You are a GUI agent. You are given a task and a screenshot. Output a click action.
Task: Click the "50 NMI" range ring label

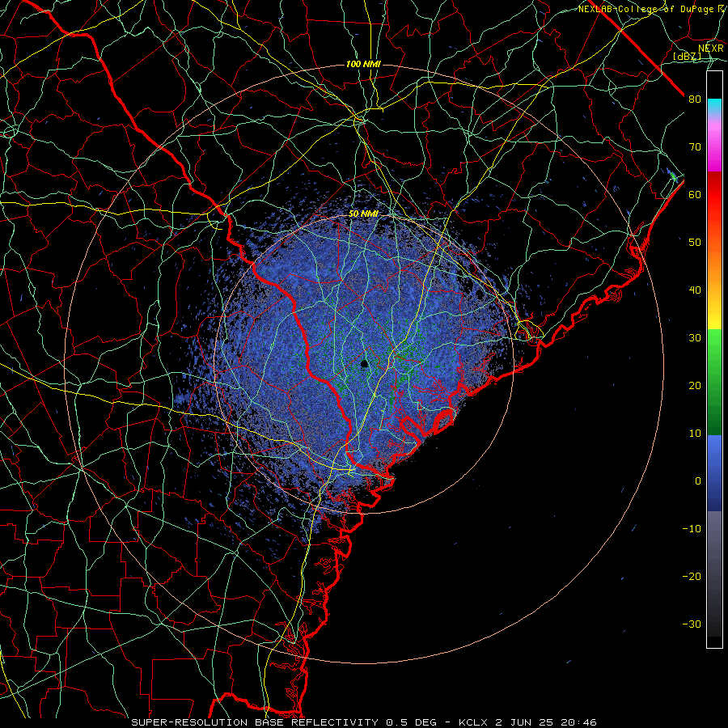click(363, 214)
